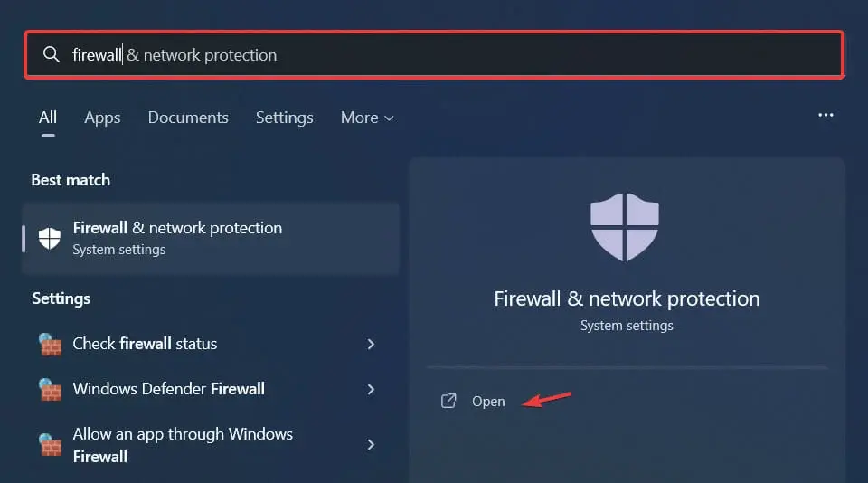
Task: Click the Allow an app firewall icon
Action: (x=50, y=445)
